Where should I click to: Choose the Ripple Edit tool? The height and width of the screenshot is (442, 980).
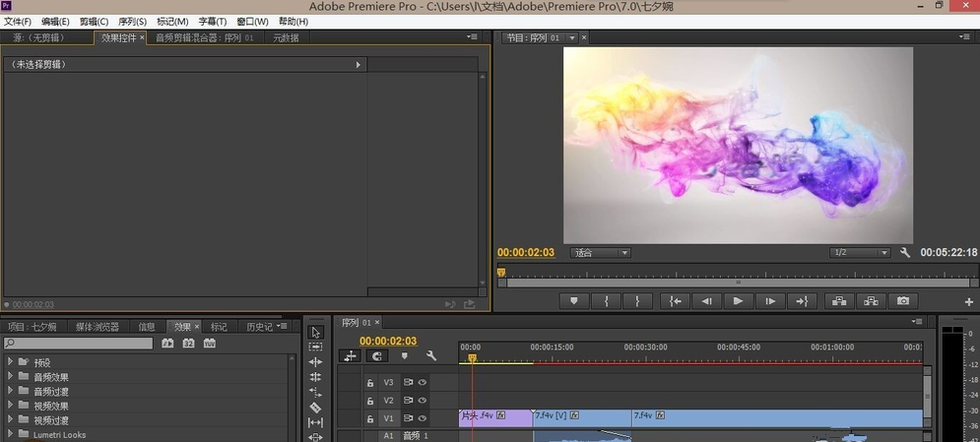tap(315, 362)
